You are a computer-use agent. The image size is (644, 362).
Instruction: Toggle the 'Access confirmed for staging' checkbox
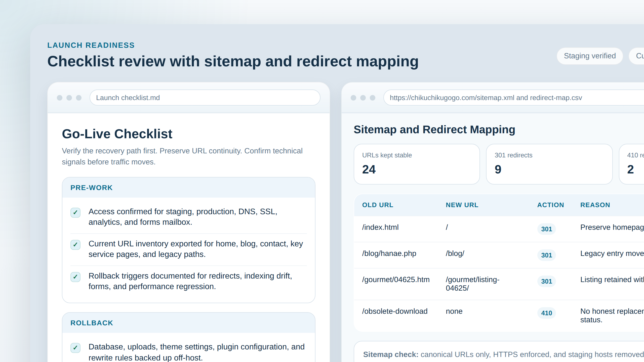pos(75,213)
